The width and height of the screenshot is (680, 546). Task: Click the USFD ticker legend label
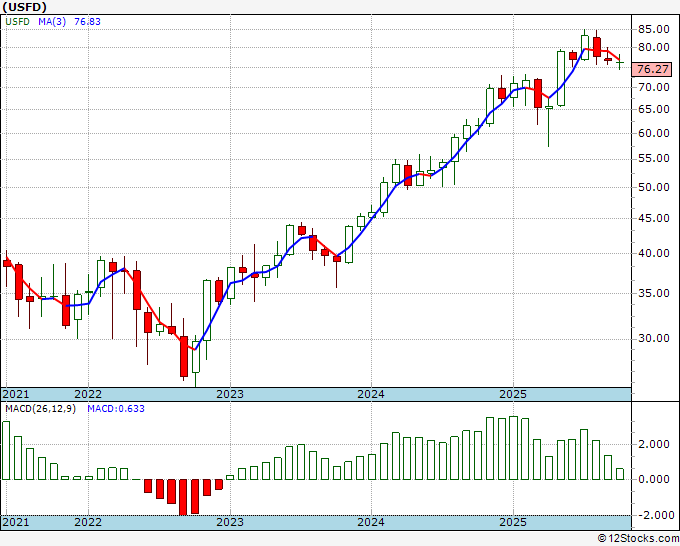point(17,22)
